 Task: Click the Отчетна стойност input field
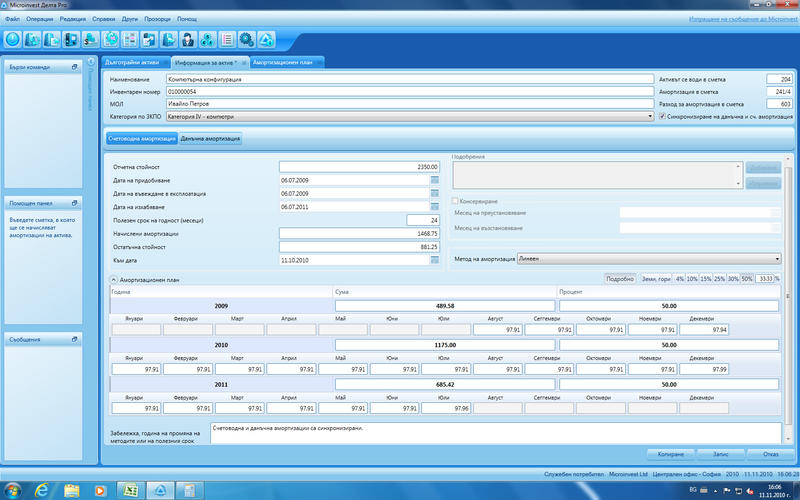[360, 167]
